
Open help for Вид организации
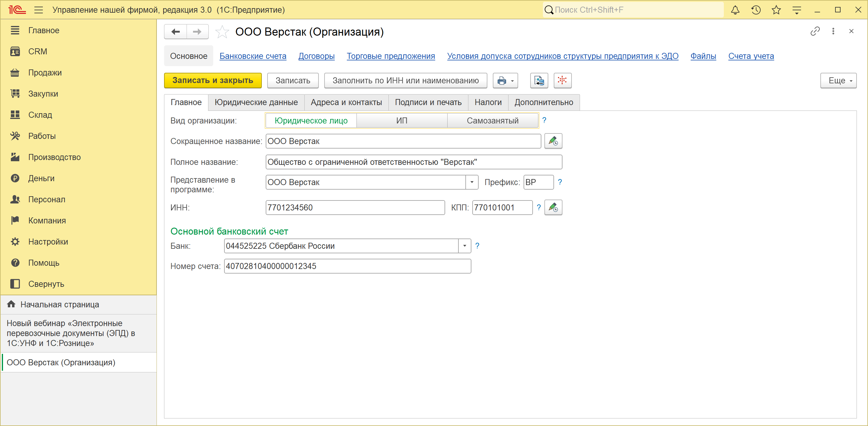544,120
